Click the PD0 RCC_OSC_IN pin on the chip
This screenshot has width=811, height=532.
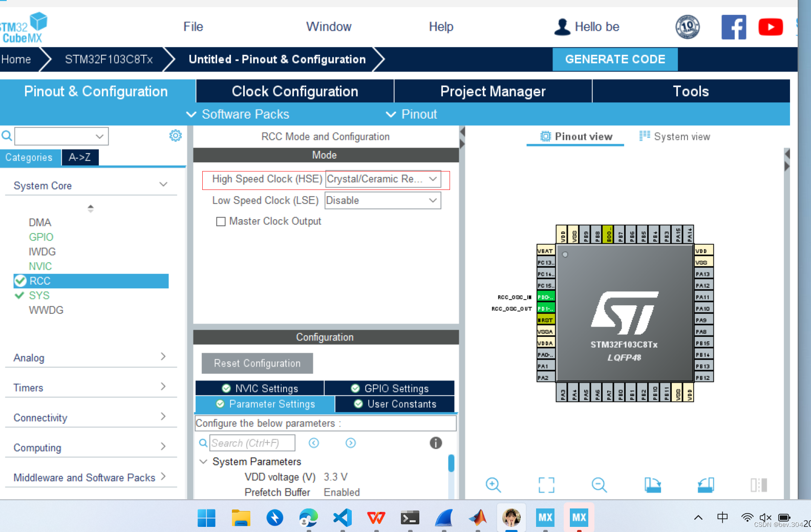coord(546,297)
